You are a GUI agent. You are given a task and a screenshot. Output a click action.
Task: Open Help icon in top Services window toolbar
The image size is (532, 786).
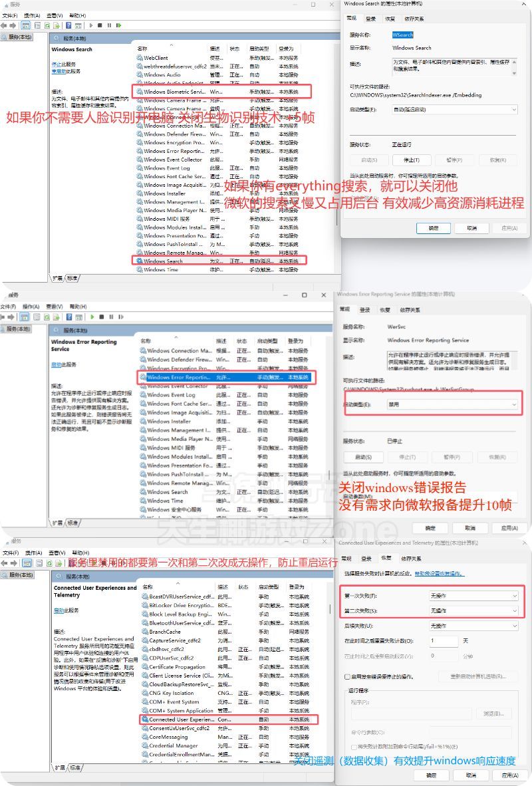[68, 25]
